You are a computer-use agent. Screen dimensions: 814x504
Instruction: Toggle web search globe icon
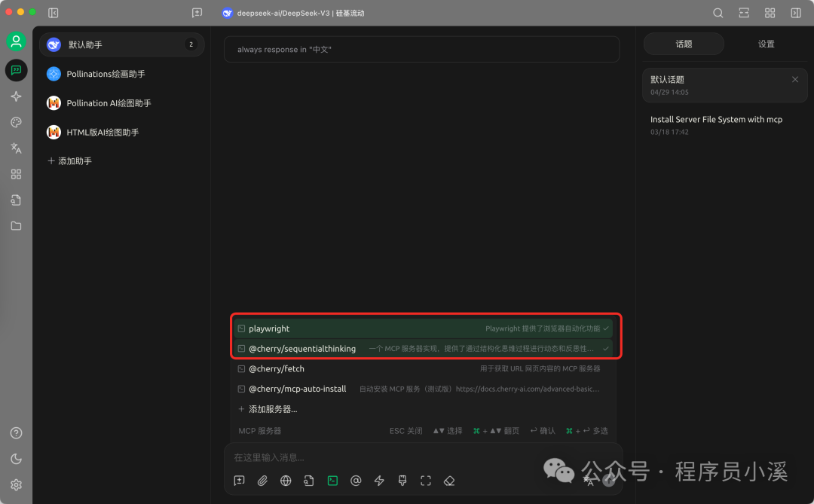click(x=286, y=481)
